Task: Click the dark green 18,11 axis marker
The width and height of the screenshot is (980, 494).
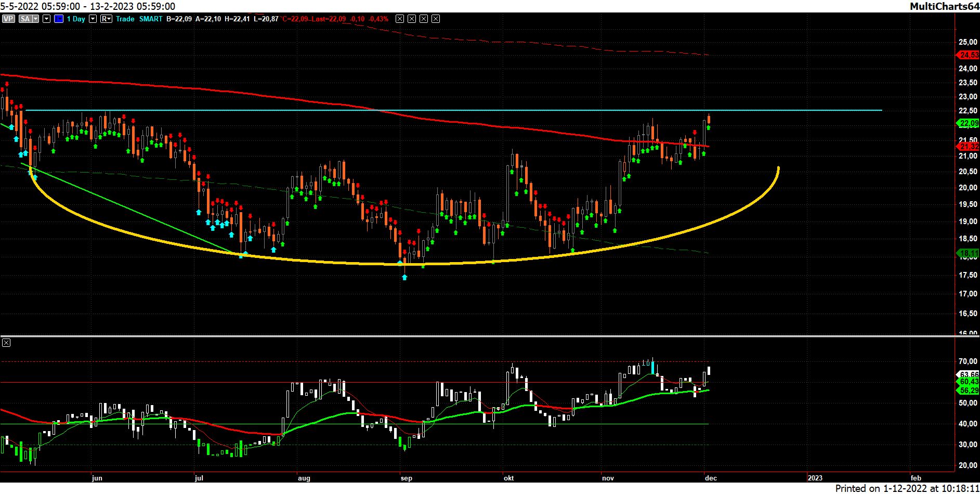Action: (968, 254)
